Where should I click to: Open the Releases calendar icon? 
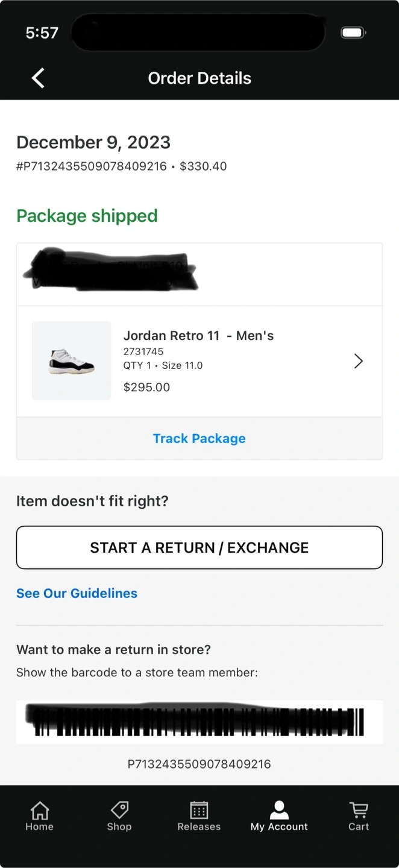click(x=199, y=810)
